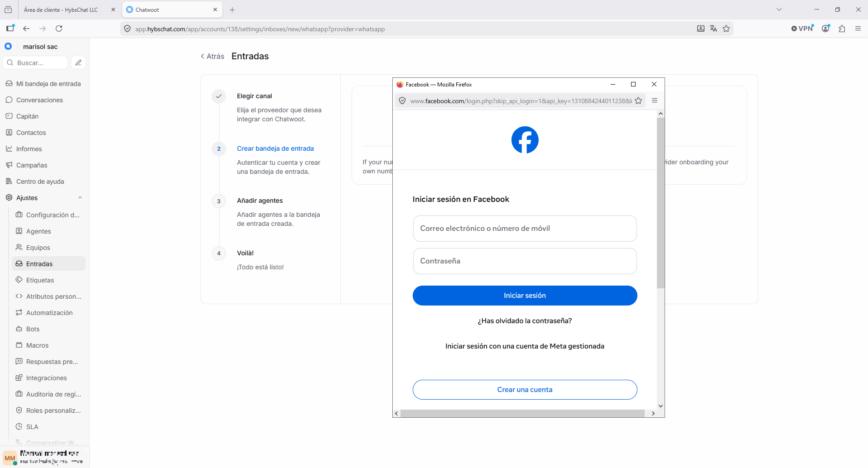This screenshot has width=868, height=468.
Task: Open Bots settings page
Action: pos(48,329)
